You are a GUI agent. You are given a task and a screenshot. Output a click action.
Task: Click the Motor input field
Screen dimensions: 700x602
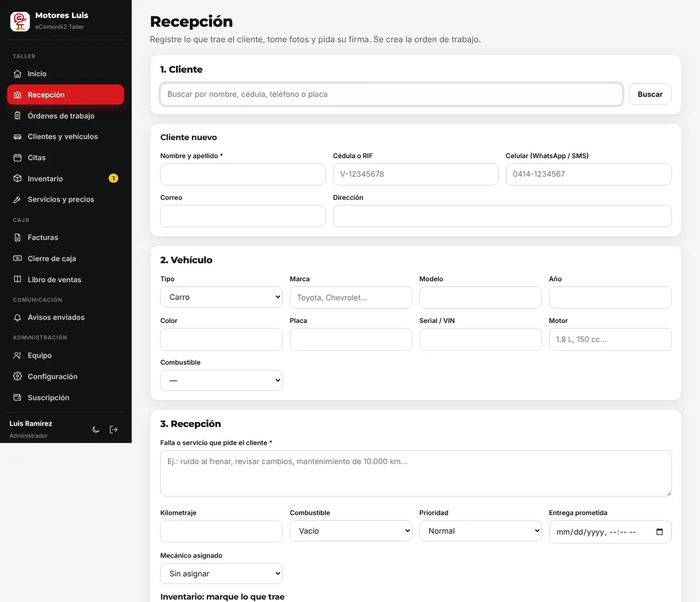(x=610, y=339)
